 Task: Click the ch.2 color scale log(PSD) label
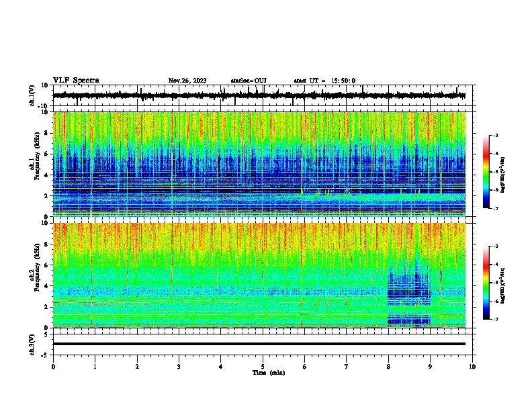pos(503,285)
